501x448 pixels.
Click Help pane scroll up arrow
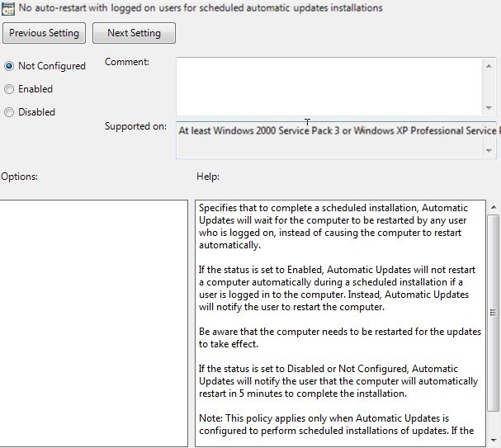point(494,207)
